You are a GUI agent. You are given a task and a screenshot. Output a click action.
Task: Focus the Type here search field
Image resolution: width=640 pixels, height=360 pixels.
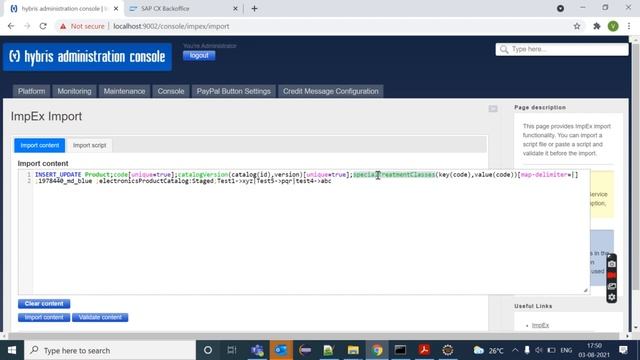pos(562,49)
